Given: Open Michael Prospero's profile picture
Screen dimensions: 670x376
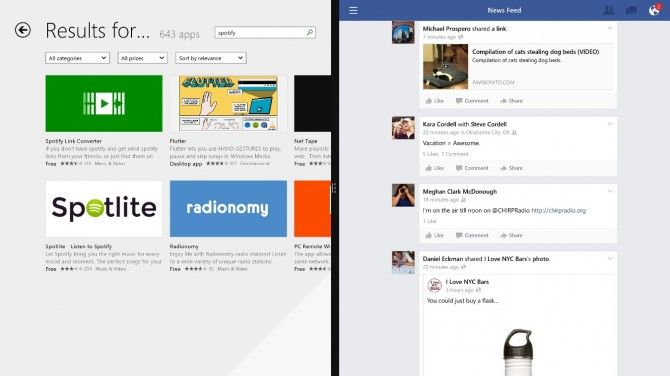Looking at the screenshot, I should click(x=403, y=32).
